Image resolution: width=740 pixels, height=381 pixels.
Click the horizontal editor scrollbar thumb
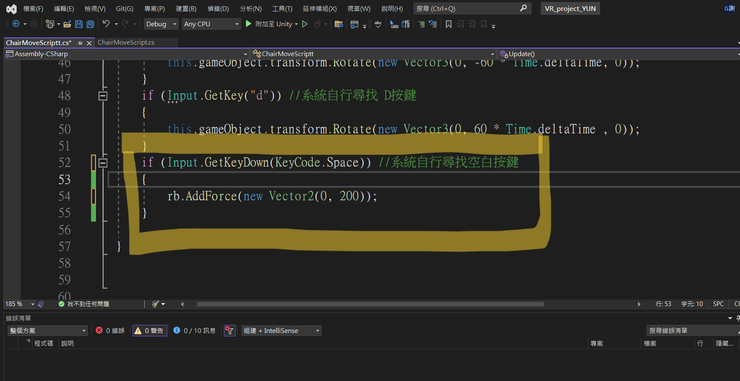[x=370, y=305]
